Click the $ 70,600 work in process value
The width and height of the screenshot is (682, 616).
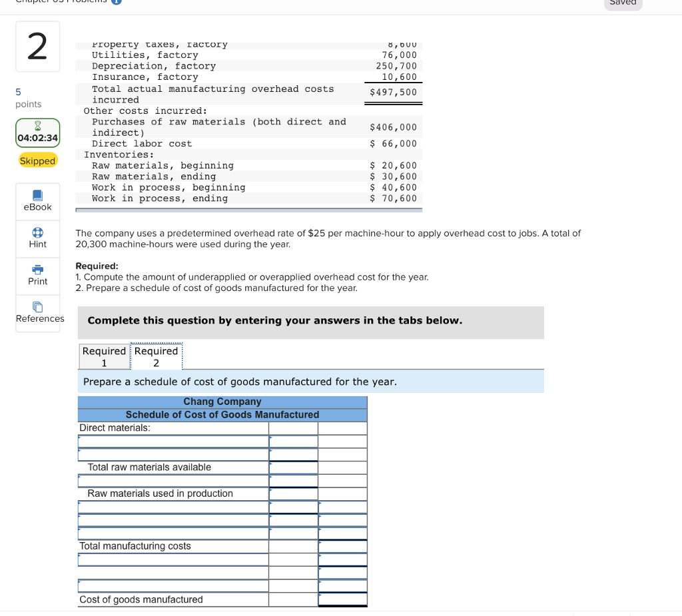[393, 198]
